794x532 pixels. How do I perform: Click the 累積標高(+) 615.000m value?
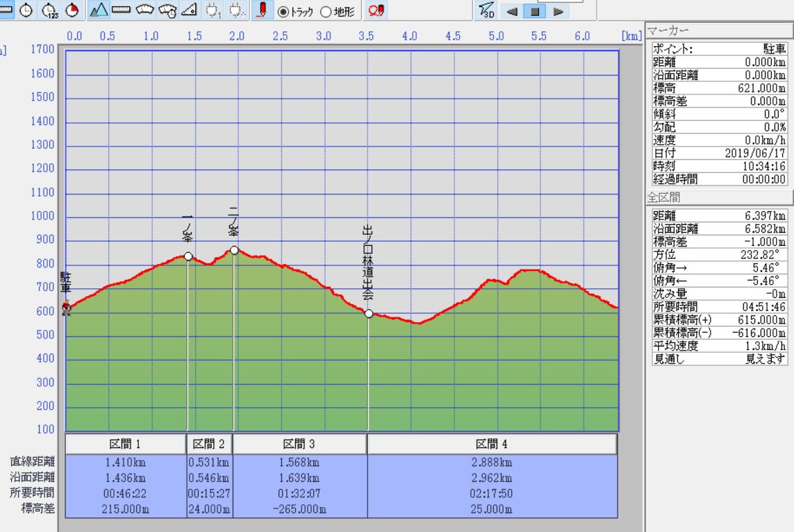tap(761, 320)
